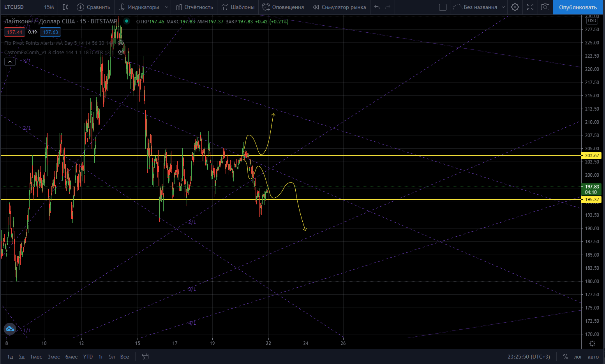Toggle logarithmic scale "лог"

pyautogui.click(x=578, y=357)
